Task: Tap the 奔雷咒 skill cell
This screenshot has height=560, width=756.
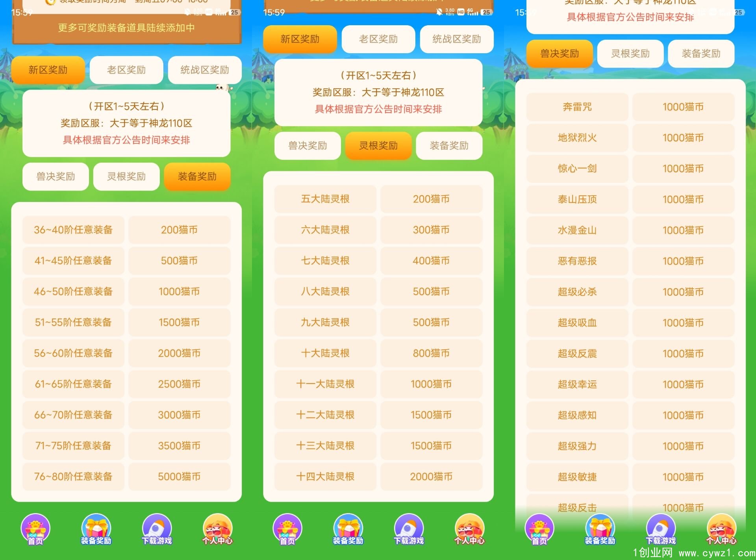Action: point(577,107)
